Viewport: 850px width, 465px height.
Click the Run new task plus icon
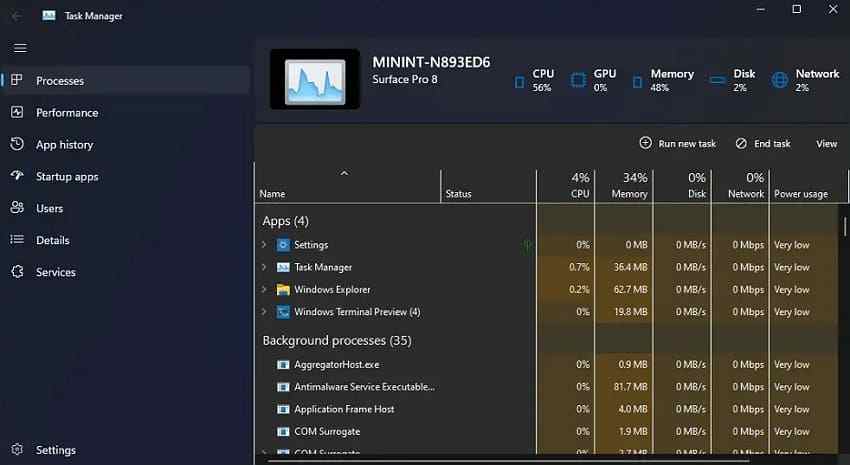(x=645, y=143)
